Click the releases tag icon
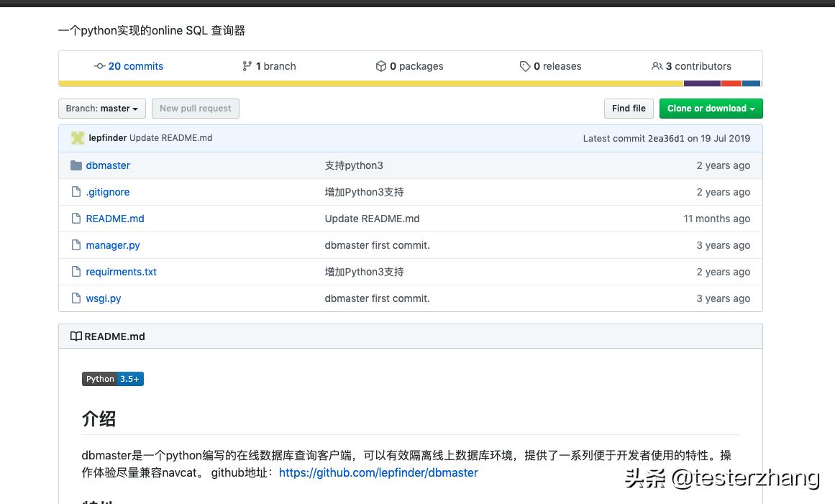835x504 pixels. pos(526,65)
